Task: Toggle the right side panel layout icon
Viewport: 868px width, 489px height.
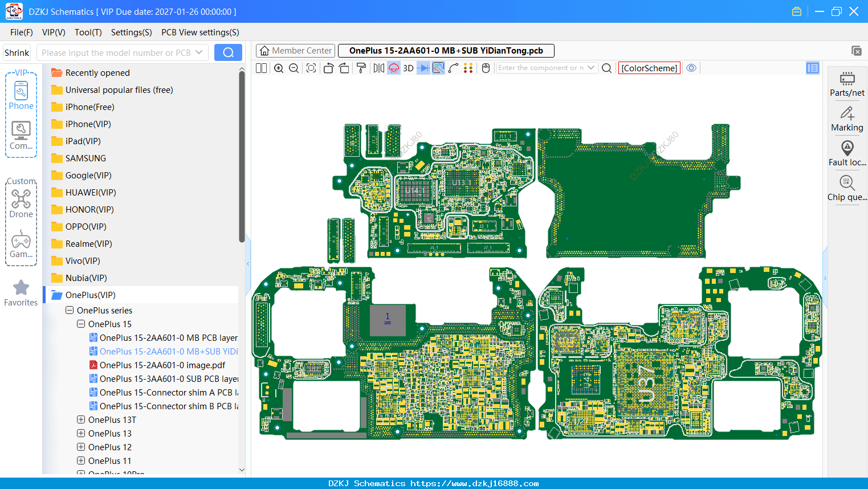Action: pyautogui.click(x=813, y=68)
